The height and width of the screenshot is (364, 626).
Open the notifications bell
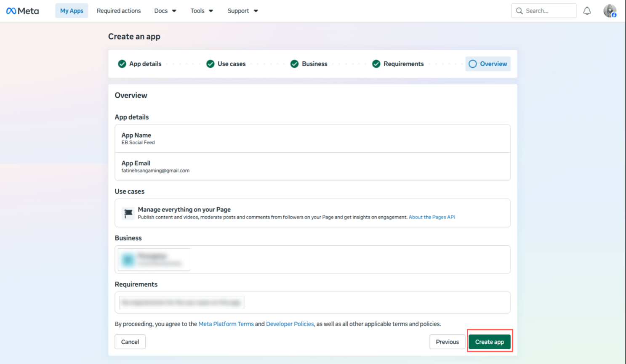click(x=587, y=11)
